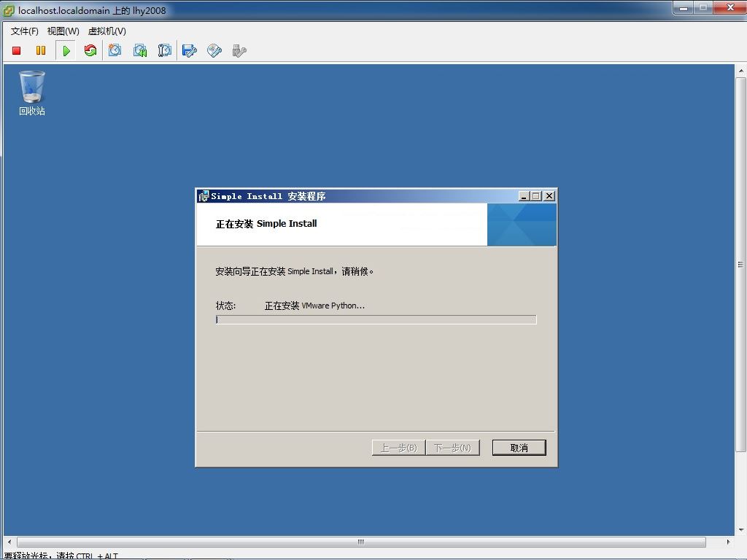Click the Simple Install title bar icon
Image resolution: width=747 pixels, height=560 pixels.
(x=204, y=195)
